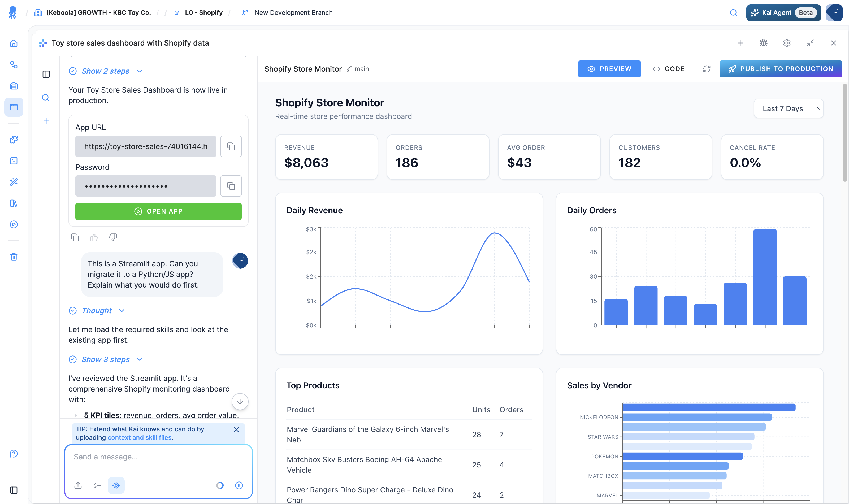Click the Keboola octopus logo
This screenshot has width=849, height=504.
(x=12, y=12)
